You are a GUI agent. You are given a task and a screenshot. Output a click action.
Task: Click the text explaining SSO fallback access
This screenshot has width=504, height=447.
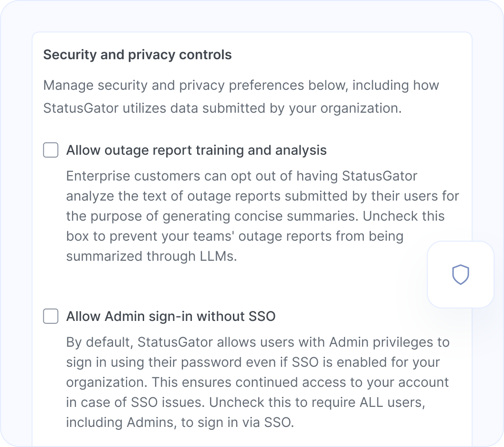257,382
